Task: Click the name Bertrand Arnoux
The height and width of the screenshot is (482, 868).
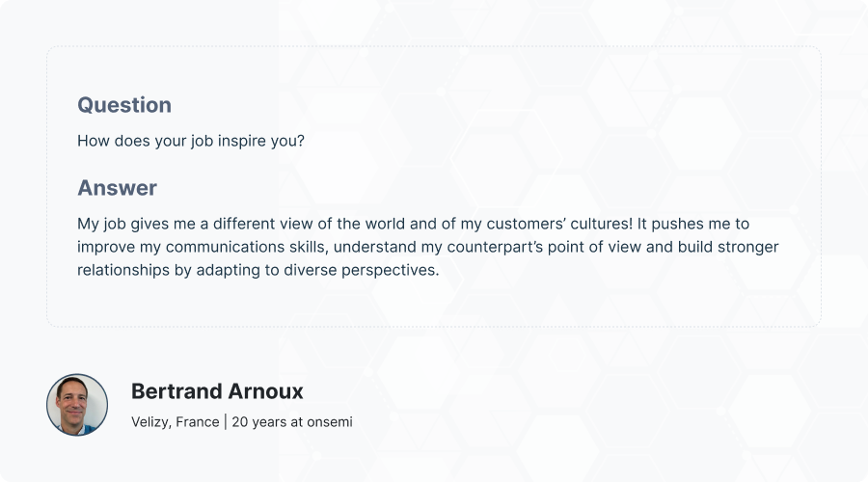Action: [217, 391]
